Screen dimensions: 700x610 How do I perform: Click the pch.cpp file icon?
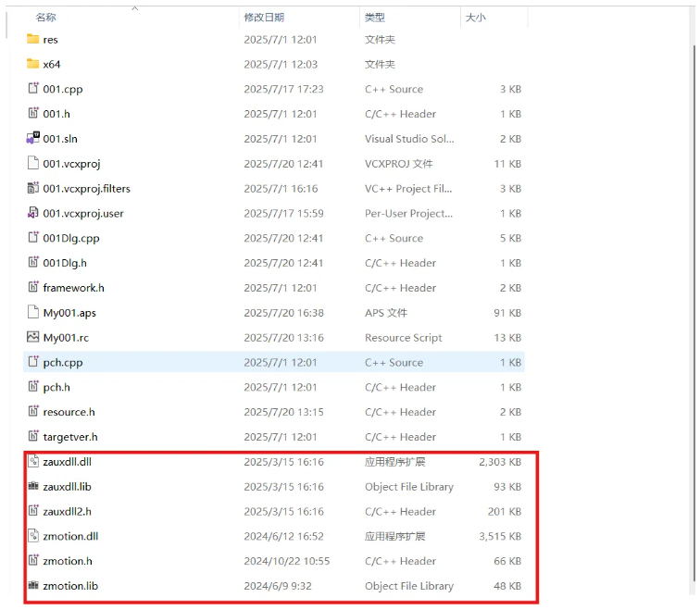33,362
